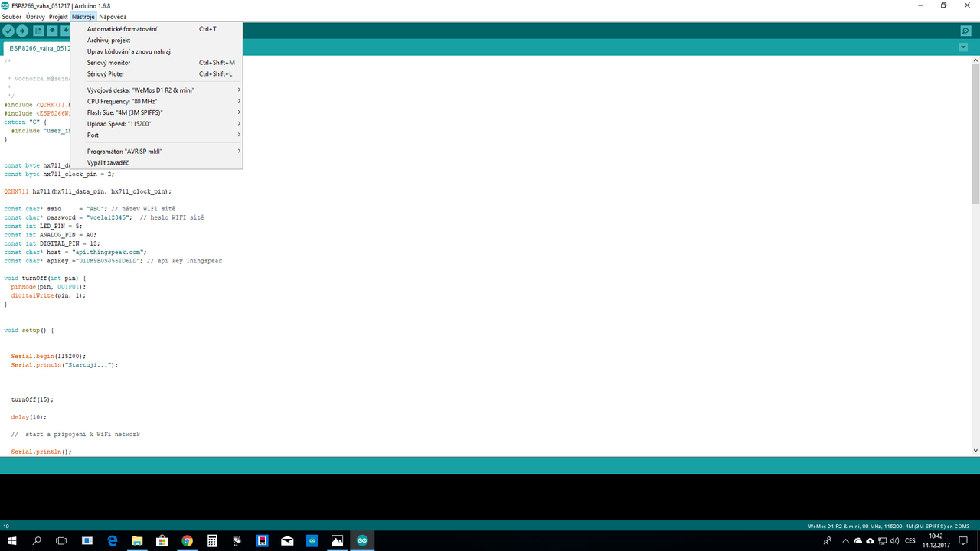Choose Vypálit zavaděč menu entry
Image resolution: width=980 pixels, height=551 pixels.
[x=156, y=163]
